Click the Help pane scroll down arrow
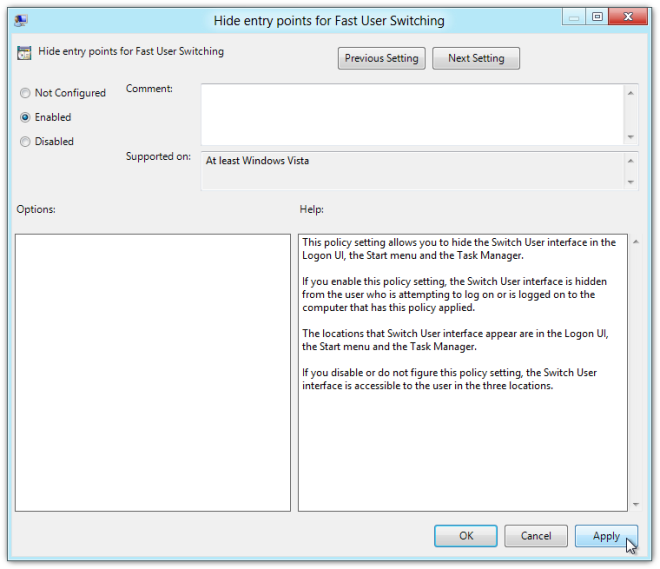 636,504
